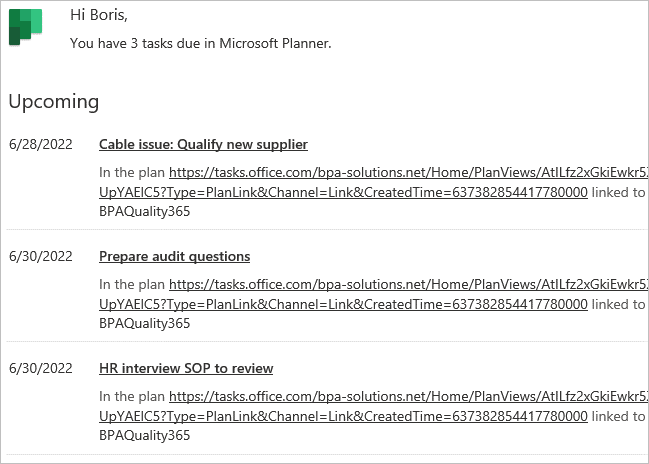The width and height of the screenshot is (649, 464).
Task: Open the Prepare audit questions task link
Action: point(174,257)
